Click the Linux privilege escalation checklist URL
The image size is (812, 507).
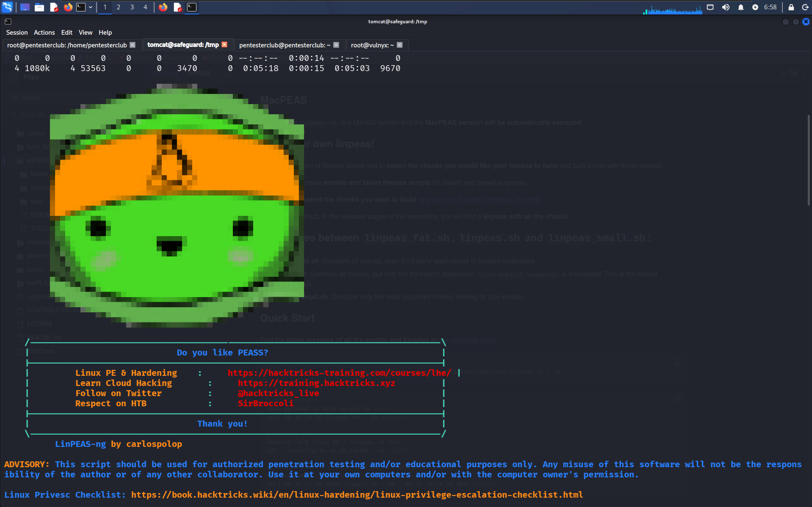pos(357,495)
